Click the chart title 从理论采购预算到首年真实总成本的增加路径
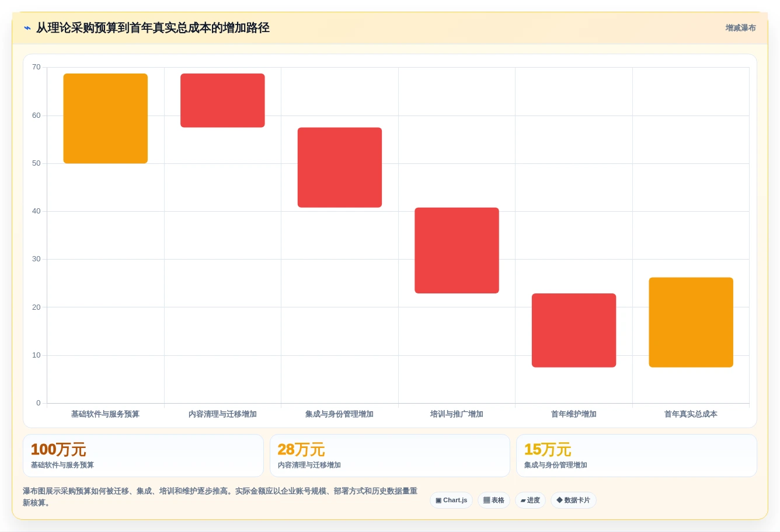780x532 pixels. (x=153, y=28)
